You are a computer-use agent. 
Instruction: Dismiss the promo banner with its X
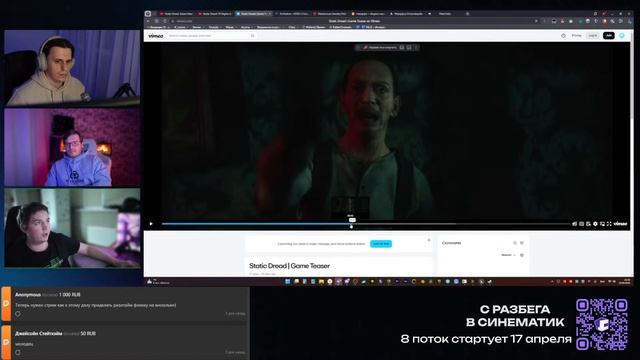(429, 240)
